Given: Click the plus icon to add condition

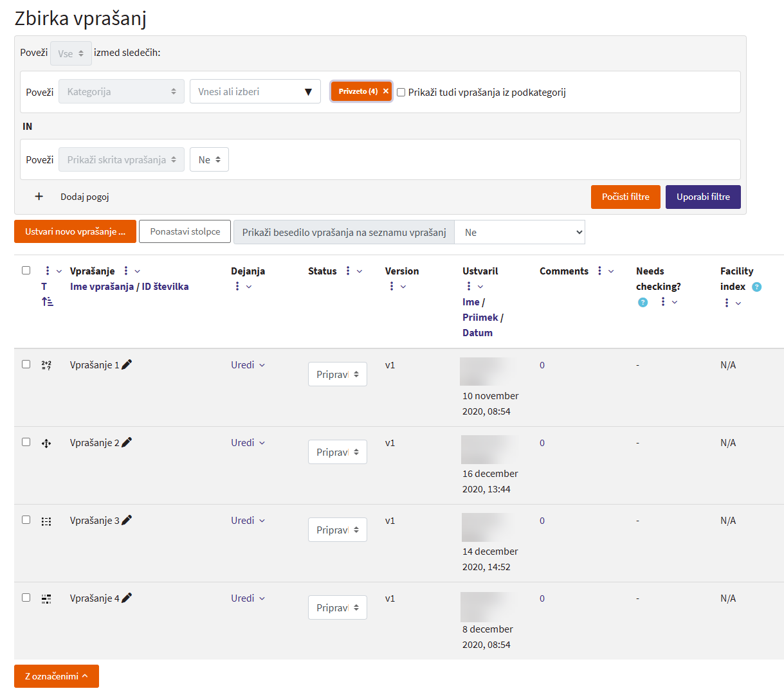Looking at the screenshot, I should (x=39, y=197).
